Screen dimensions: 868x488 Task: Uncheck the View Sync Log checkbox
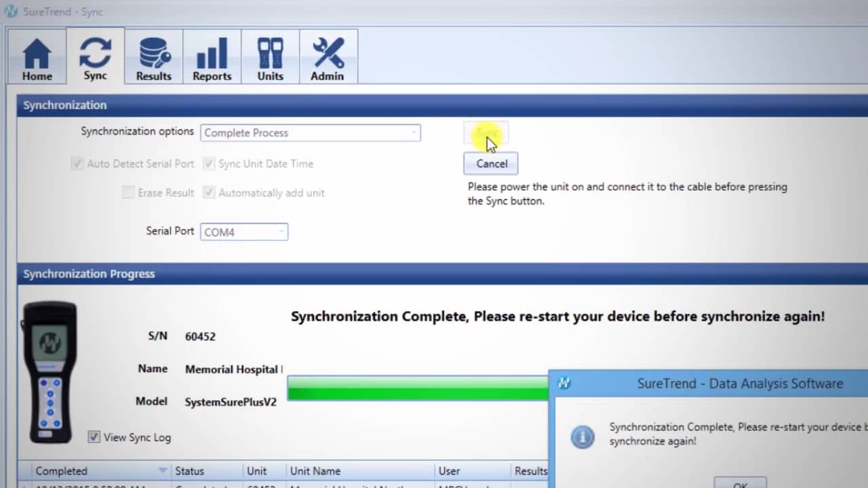click(94, 437)
